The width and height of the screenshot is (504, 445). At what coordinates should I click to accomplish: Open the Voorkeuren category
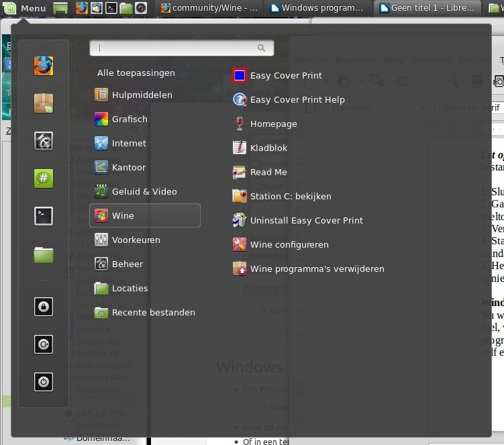coord(145,240)
